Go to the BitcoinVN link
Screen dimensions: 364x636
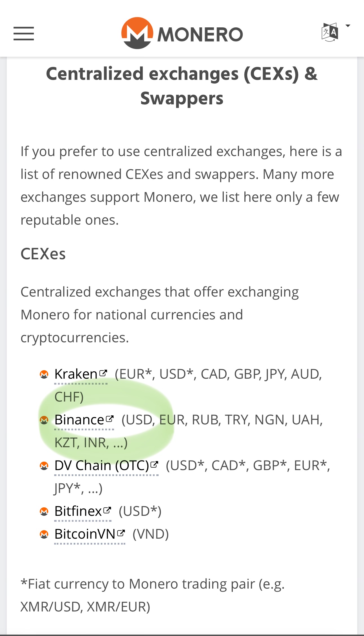(x=85, y=534)
